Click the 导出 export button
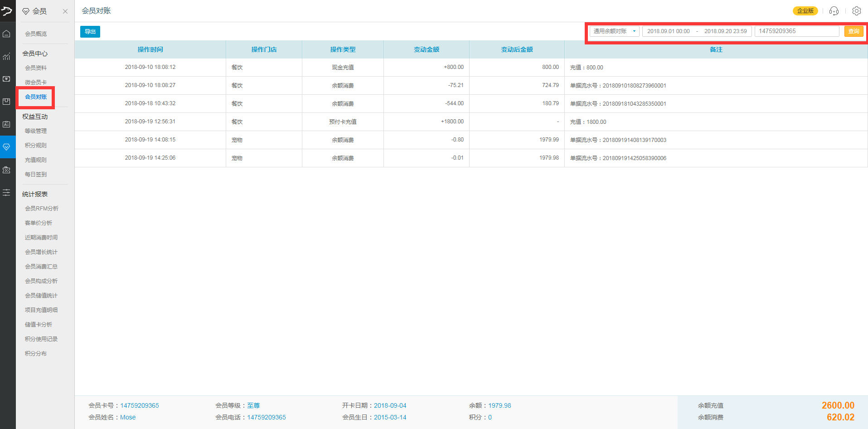 tap(90, 32)
